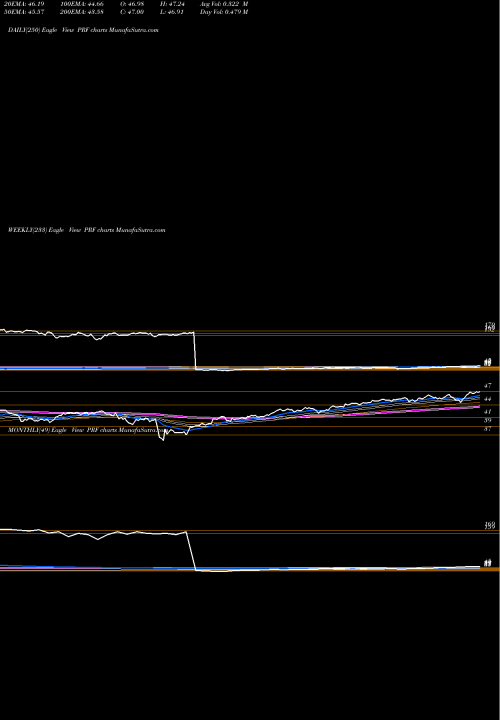Click the MONTHLY(49) Eagle View chart title
Screen dimensions: 500x720
coord(87,430)
